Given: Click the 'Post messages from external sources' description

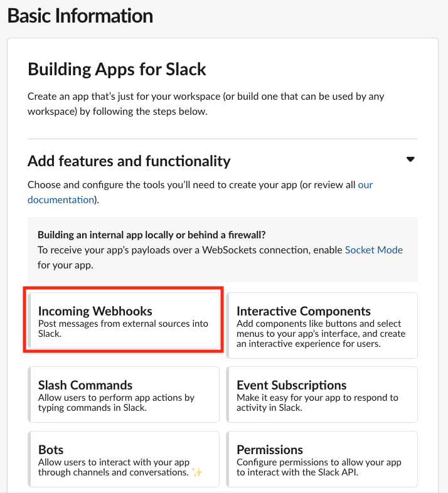Looking at the screenshot, I should click(123, 329).
